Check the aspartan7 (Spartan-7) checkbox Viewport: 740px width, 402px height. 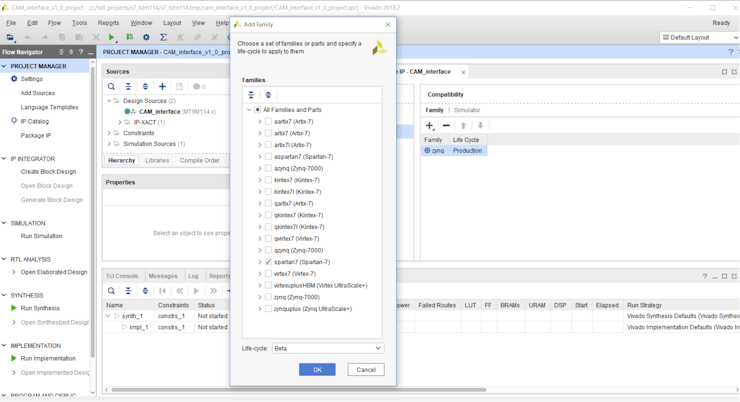coord(269,157)
